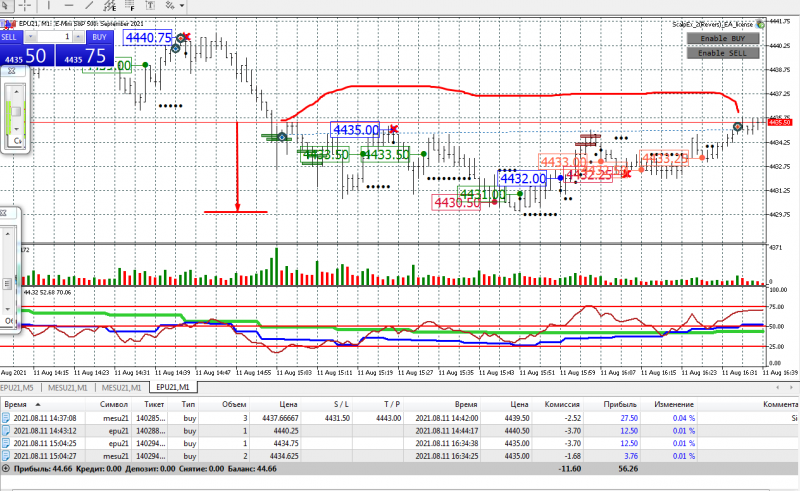Toggle the one-click trading panel icon
Image resolution: width=800 pixels, height=491 pixels.
(x=9, y=23)
